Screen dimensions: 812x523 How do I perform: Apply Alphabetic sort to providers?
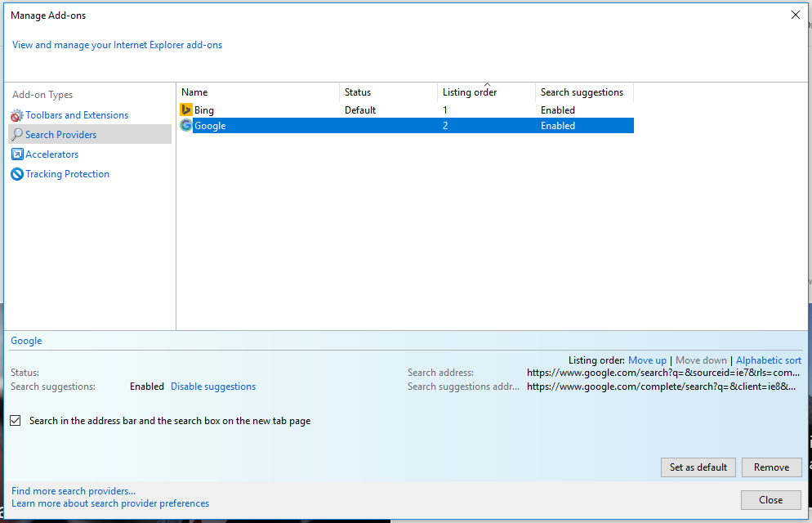click(x=769, y=360)
